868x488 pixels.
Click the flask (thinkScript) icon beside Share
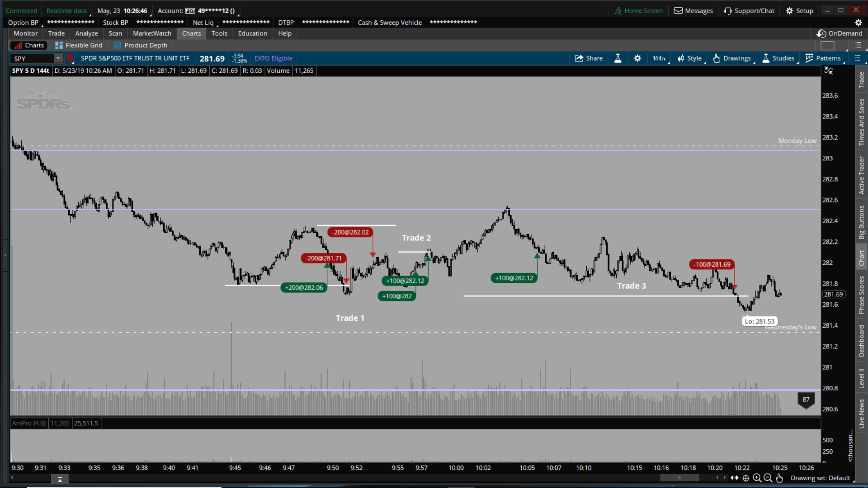click(618, 58)
